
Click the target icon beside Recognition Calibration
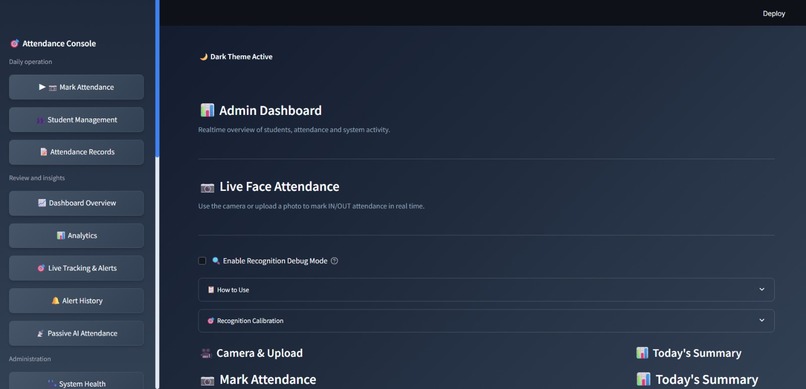tap(210, 321)
